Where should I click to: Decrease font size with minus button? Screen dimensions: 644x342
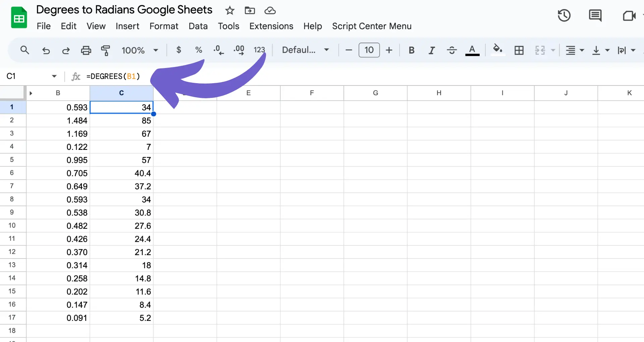click(348, 50)
